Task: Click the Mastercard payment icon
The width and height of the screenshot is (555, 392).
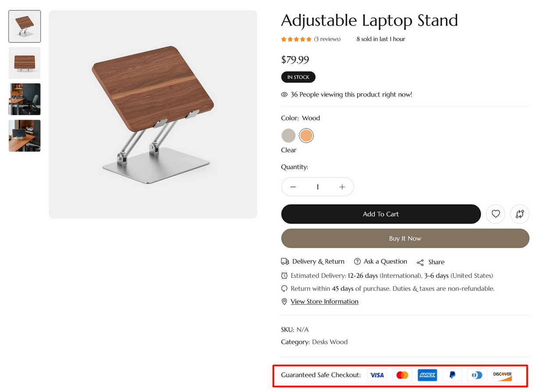Action: [x=402, y=375]
